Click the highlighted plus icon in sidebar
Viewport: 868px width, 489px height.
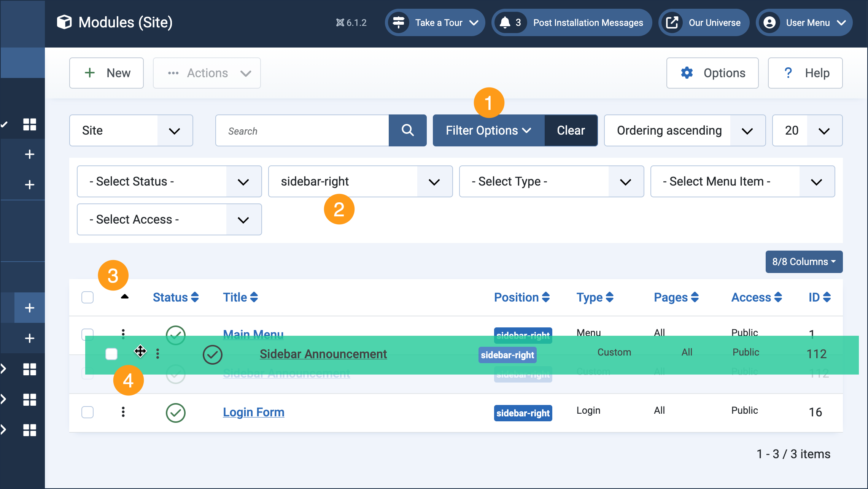coord(30,308)
